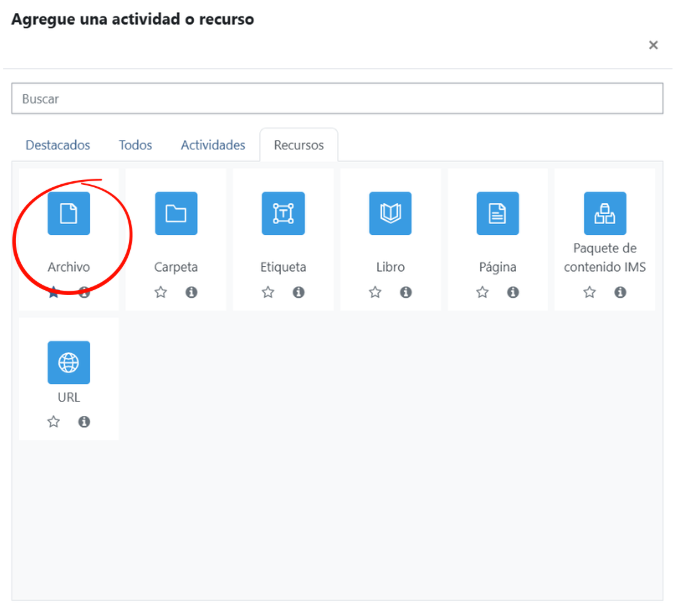Open the Libro information icon
676x613 pixels.
pos(406,292)
